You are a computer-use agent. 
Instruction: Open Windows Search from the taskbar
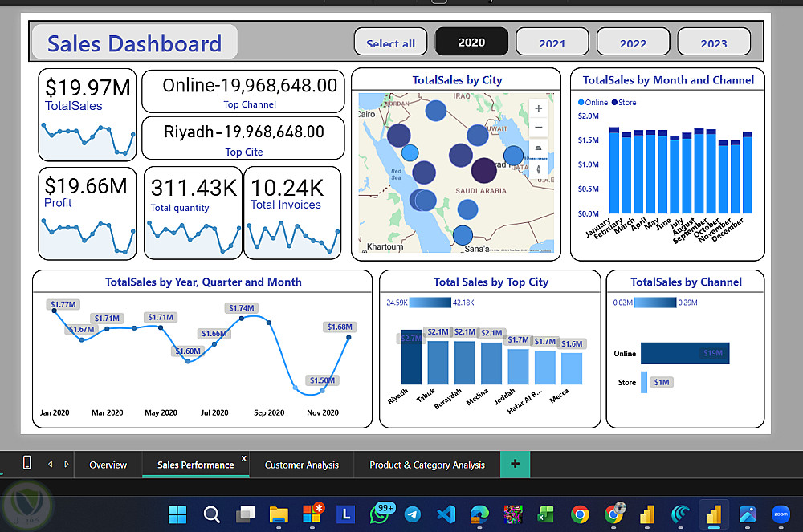coord(211,514)
